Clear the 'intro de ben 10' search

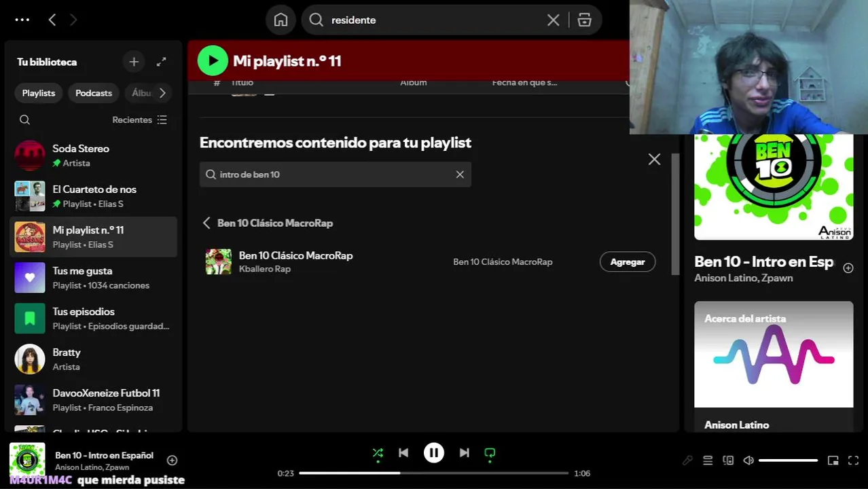tap(460, 175)
